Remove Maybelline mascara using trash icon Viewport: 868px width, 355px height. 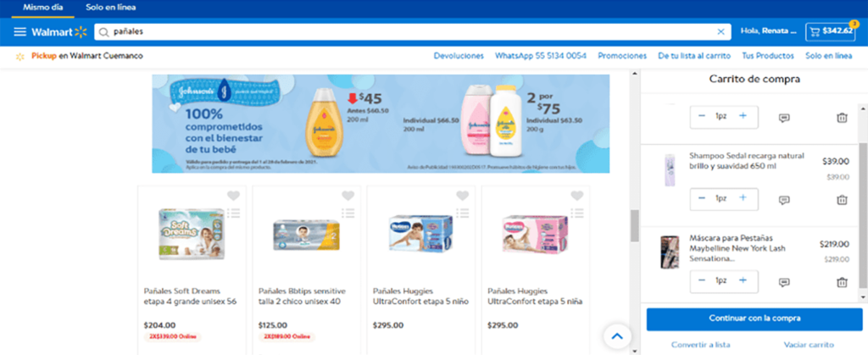(842, 282)
